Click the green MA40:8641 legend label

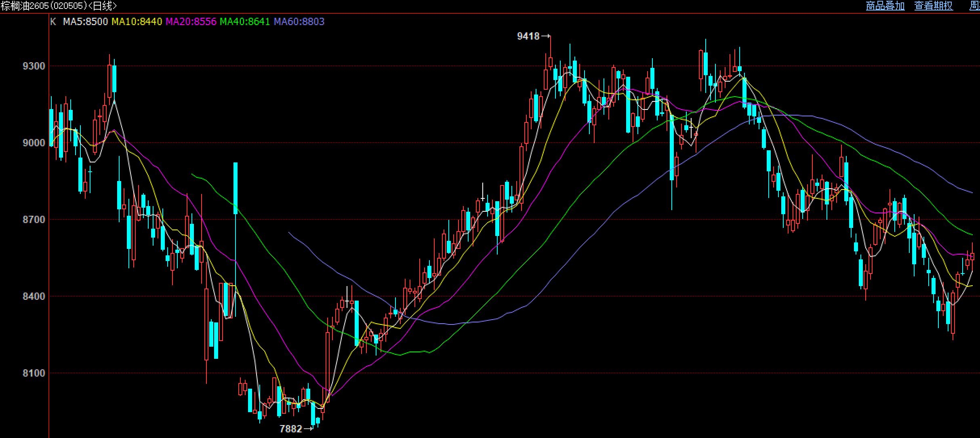pyautogui.click(x=245, y=22)
